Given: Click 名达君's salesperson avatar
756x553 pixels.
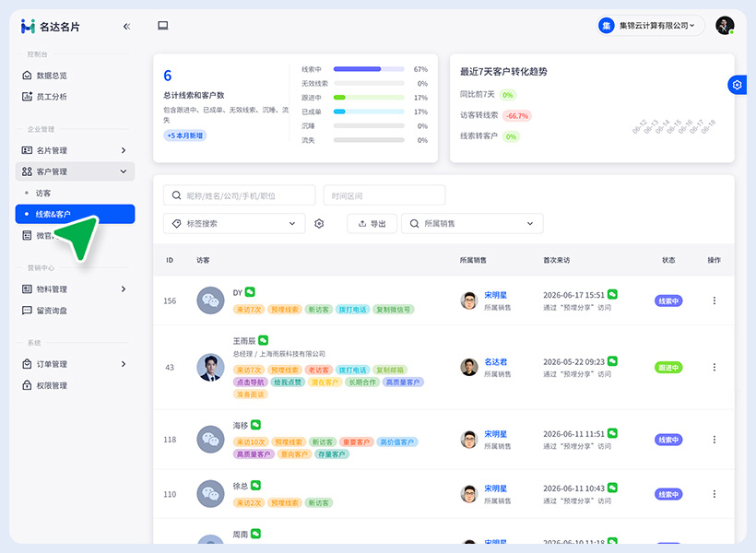Looking at the screenshot, I should coord(468,368).
